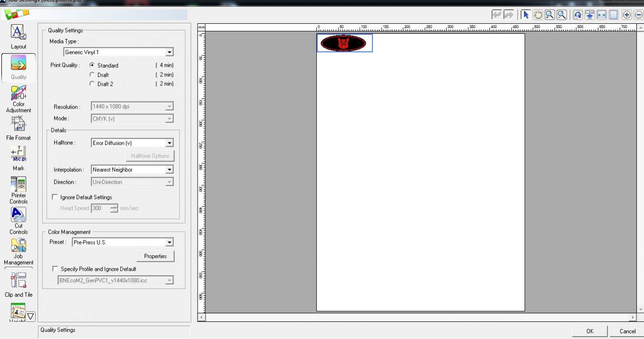Open the Color Management Preset dropdown
The image size is (644, 339).
(170, 242)
